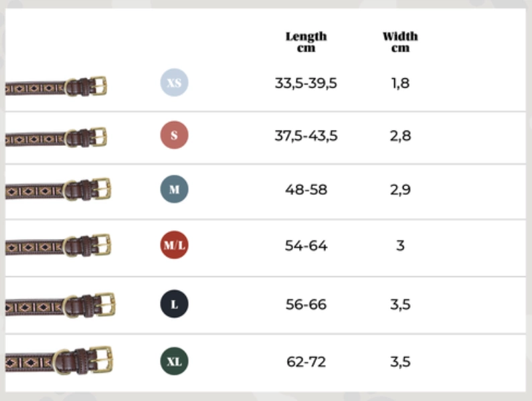
Task: Click the M/L collar image
Action: (x=58, y=246)
